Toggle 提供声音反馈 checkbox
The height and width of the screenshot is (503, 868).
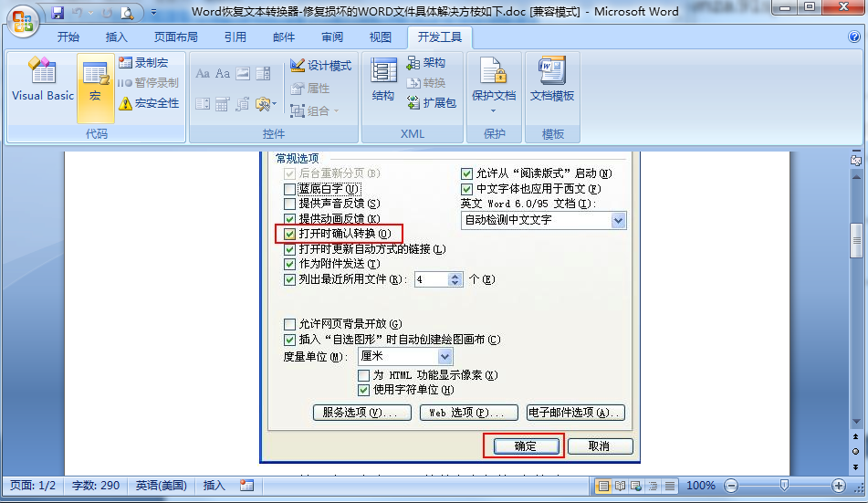point(289,204)
